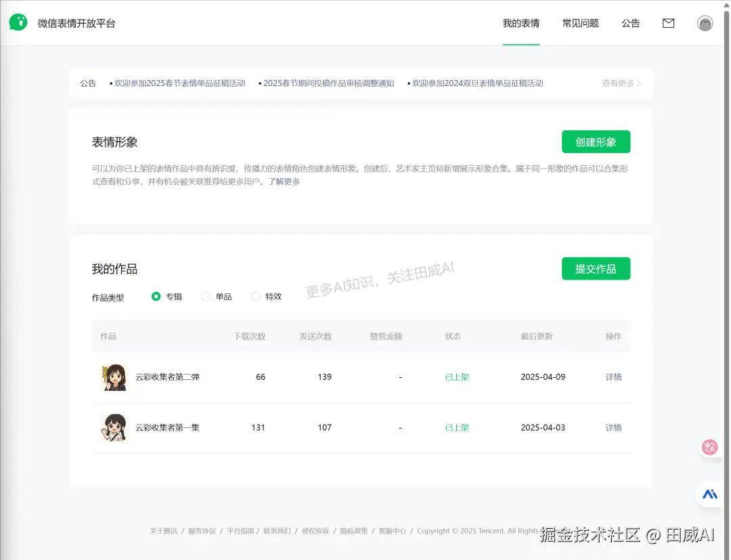Open the floating translate (中/A) icon
731x560 pixels.
709,447
